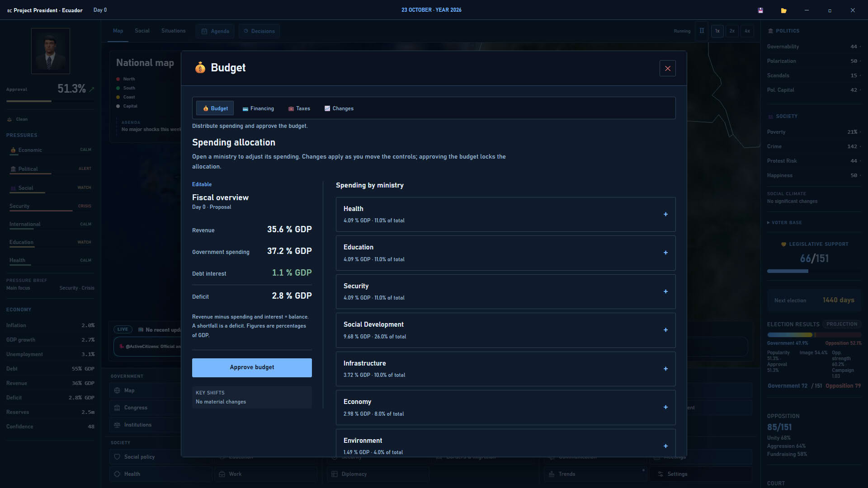Expand the Infrastructure spending row
The image size is (868, 488).
tap(505, 369)
